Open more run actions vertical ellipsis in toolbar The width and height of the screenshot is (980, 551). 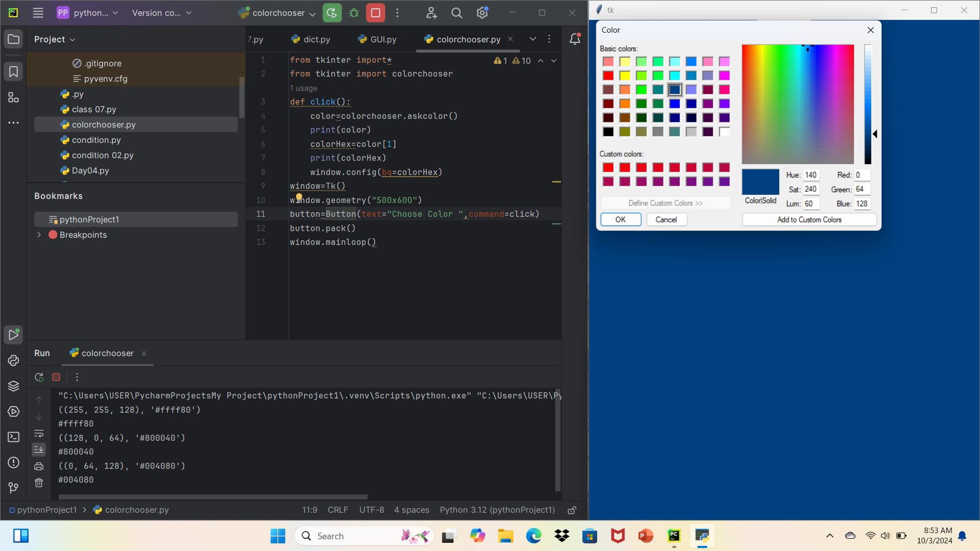(398, 13)
